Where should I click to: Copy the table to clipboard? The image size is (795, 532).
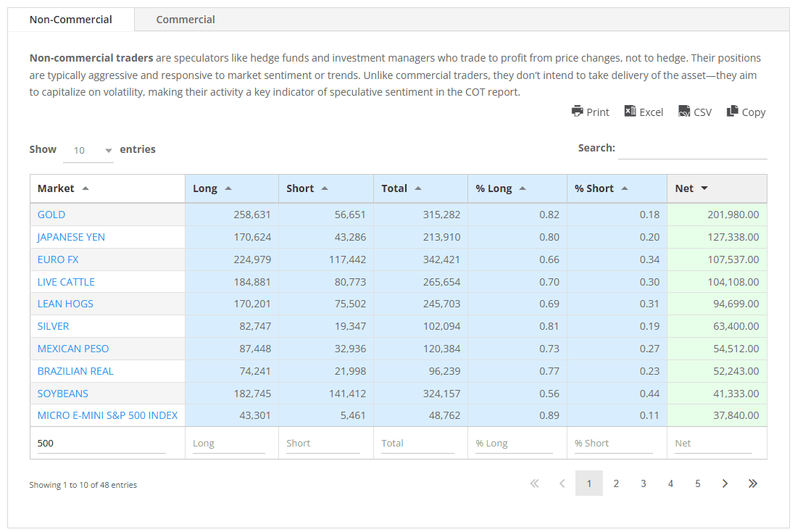click(746, 112)
